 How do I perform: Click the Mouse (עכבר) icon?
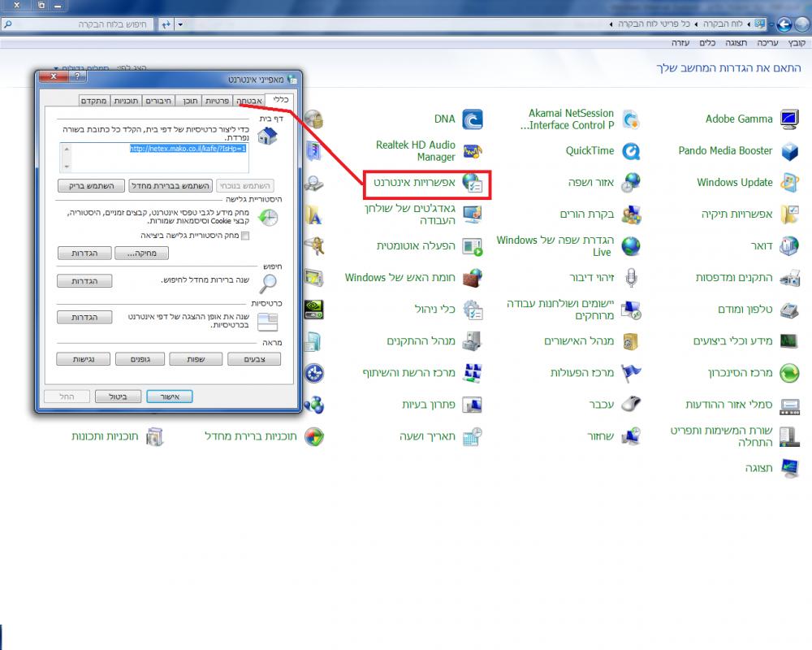tap(630, 404)
